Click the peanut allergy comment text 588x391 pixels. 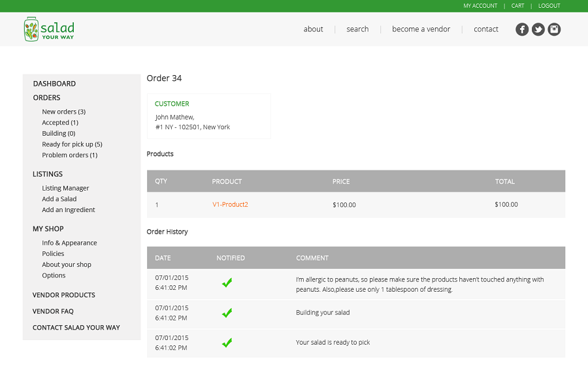419,284
